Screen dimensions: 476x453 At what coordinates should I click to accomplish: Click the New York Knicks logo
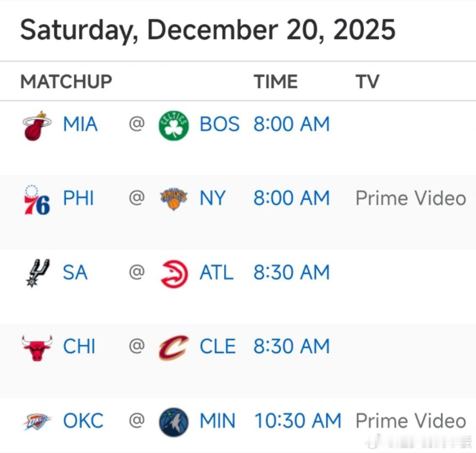(x=174, y=199)
